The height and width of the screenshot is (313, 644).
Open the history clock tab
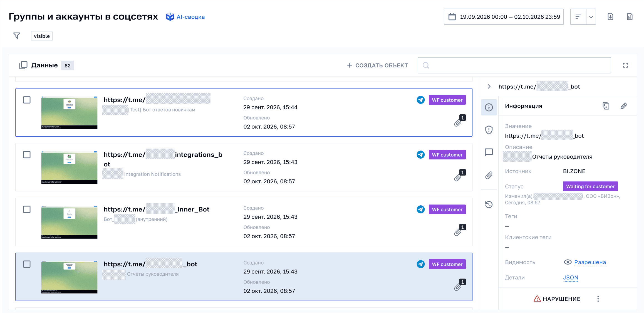[489, 204]
